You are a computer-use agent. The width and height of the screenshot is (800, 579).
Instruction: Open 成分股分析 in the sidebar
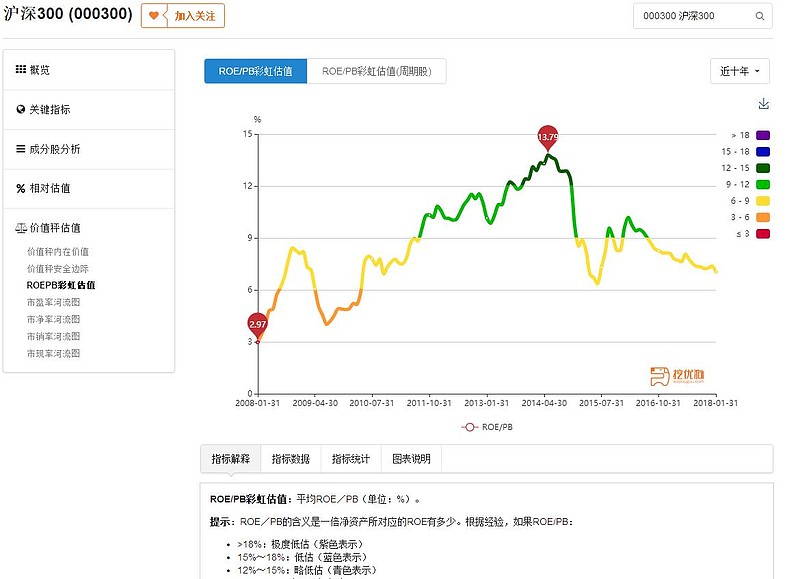pos(89,149)
